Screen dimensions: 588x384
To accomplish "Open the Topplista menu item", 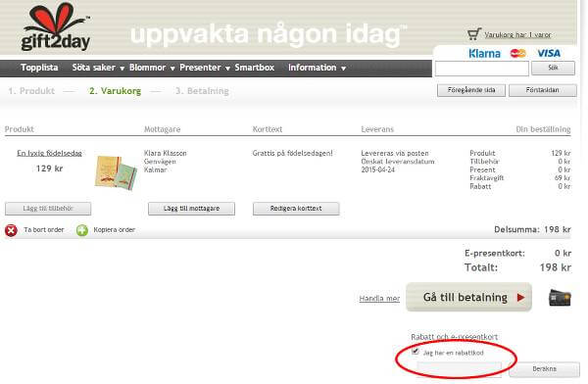I will point(39,68).
